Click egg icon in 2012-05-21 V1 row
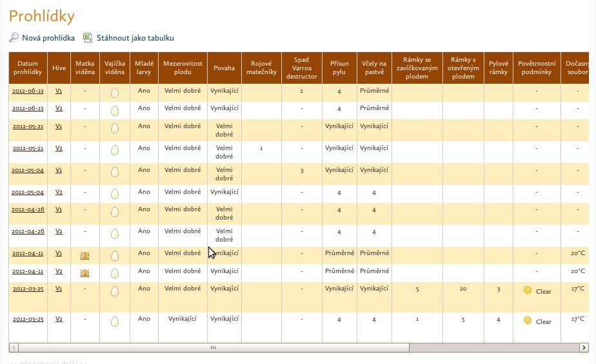This screenshot has height=364, width=596. [115, 128]
